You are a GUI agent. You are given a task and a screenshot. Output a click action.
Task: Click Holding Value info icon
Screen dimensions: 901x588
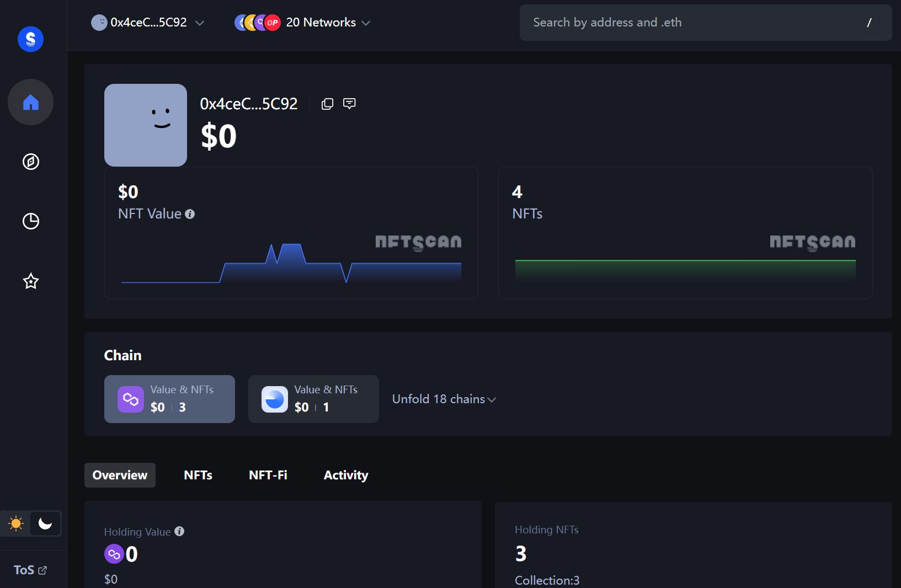pos(179,531)
